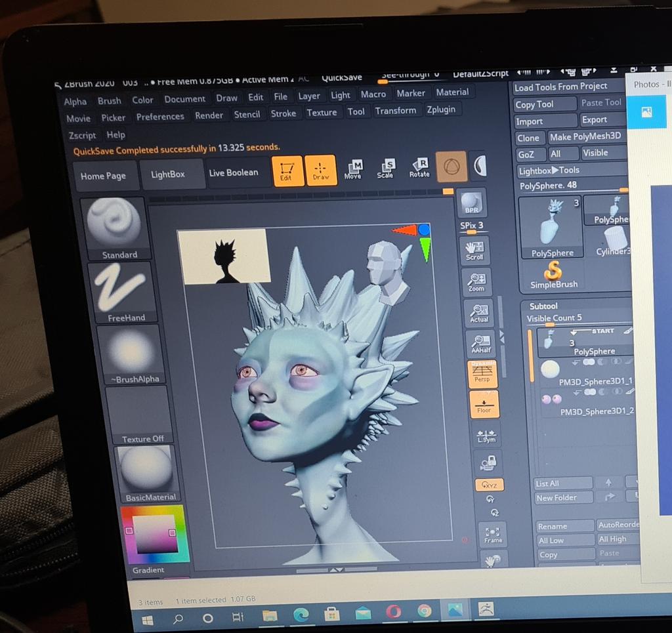Image resolution: width=672 pixels, height=633 pixels.
Task: Select the SimpleBrush tool icon
Action: pyautogui.click(x=554, y=276)
